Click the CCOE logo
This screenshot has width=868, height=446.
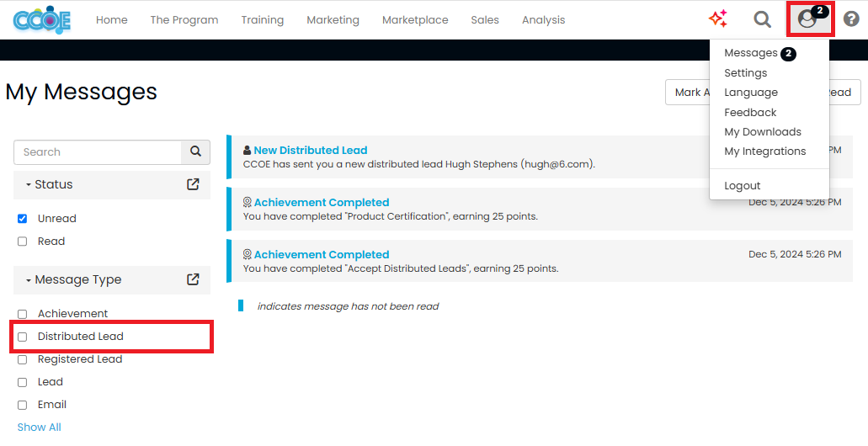point(41,19)
